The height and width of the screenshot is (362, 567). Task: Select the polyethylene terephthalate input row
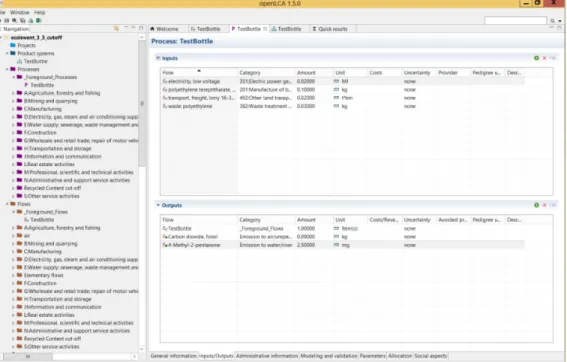(342, 90)
